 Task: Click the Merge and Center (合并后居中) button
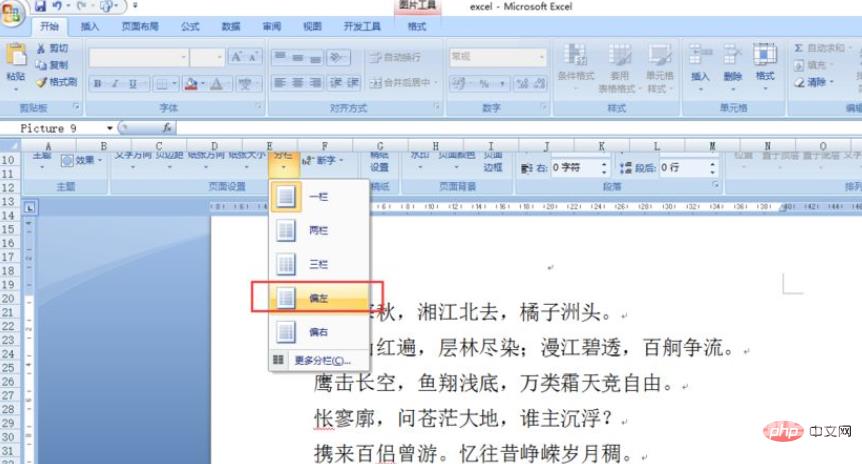pyautogui.click(x=403, y=83)
